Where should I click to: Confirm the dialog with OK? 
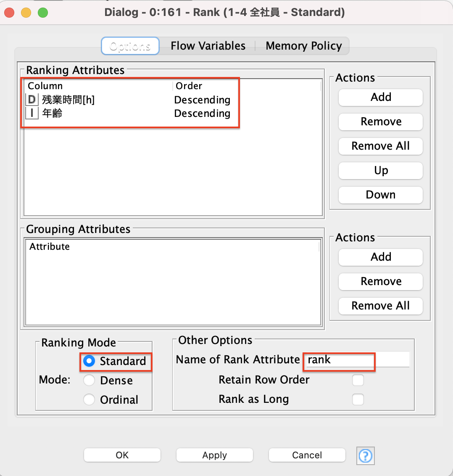click(x=122, y=455)
